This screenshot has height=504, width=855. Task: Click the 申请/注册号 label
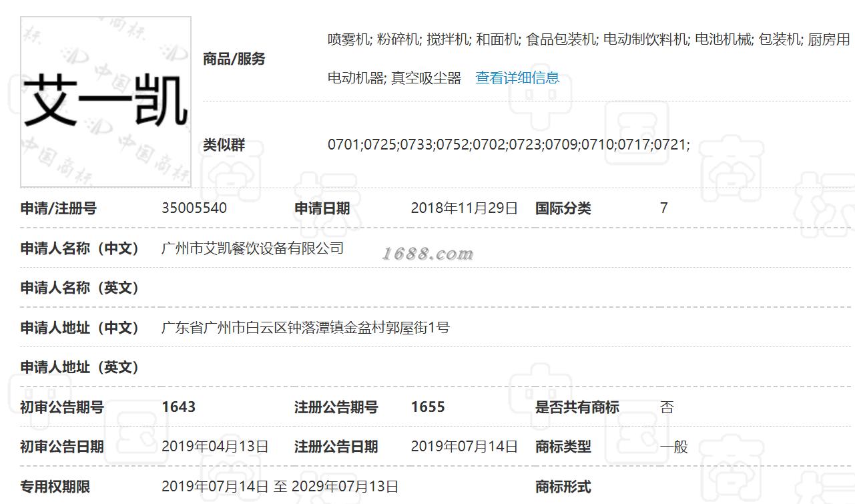click(59, 208)
